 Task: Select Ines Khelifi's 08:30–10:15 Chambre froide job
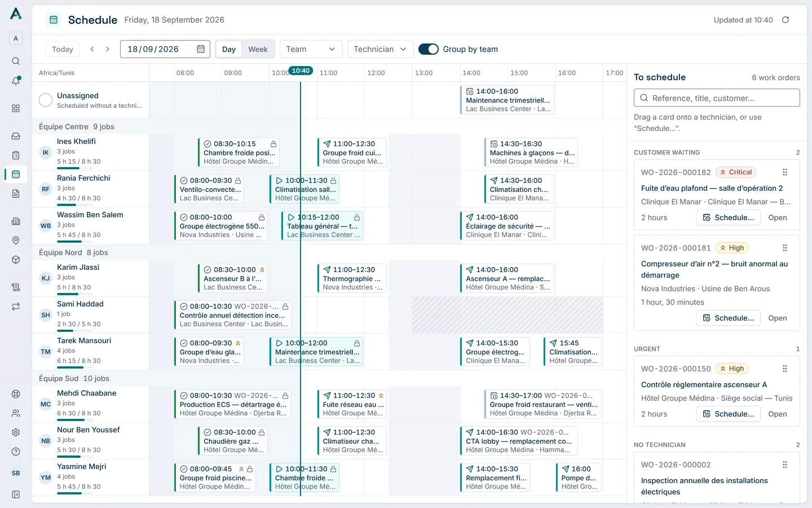pyautogui.click(x=239, y=152)
